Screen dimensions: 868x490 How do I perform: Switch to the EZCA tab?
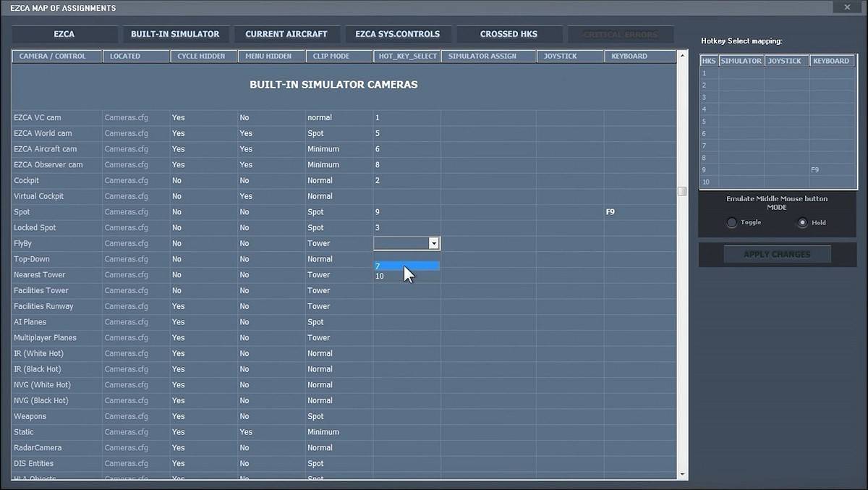[64, 34]
